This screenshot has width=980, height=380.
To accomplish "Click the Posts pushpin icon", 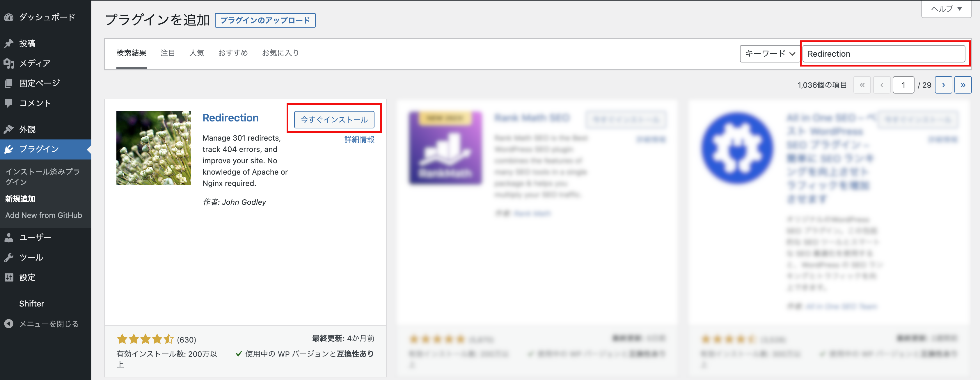I will 9,43.
